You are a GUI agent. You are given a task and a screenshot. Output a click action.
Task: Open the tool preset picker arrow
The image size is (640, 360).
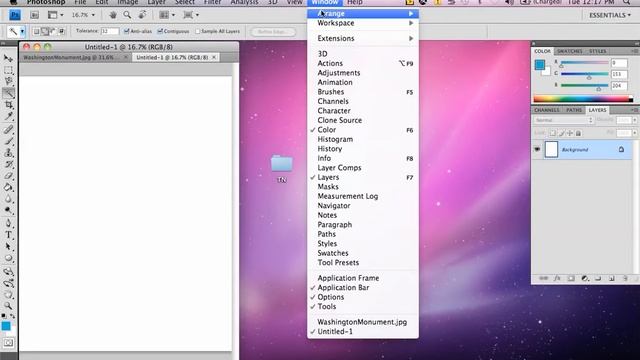tap(22, 31)
